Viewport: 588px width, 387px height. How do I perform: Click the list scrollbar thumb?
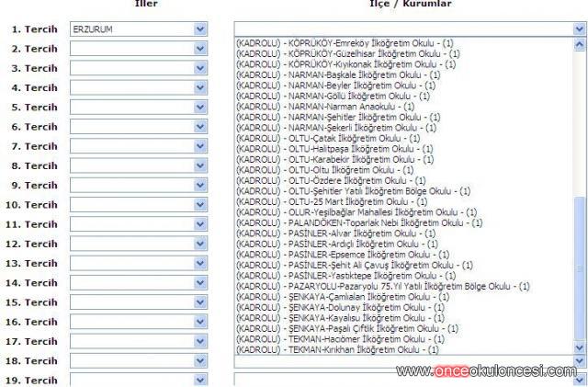point(580,268)
